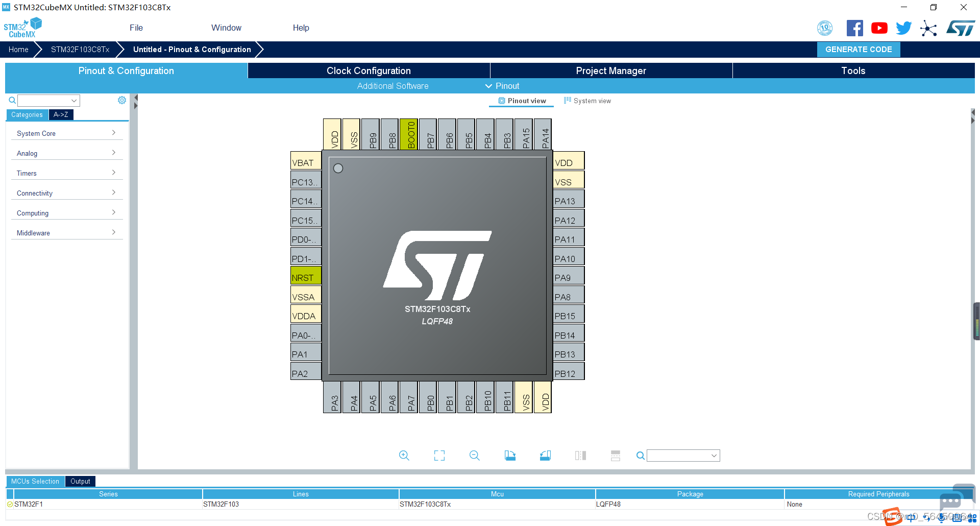980x526 pixels.
Task: Select the Categories tab
Action: coord(27,115)
